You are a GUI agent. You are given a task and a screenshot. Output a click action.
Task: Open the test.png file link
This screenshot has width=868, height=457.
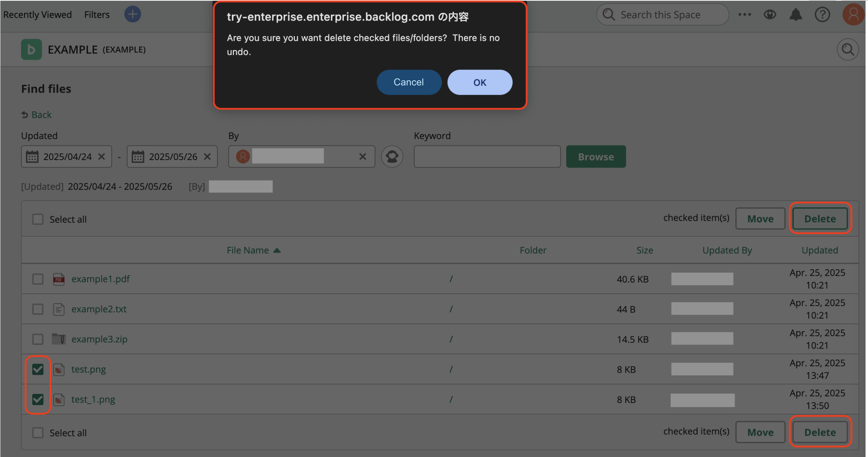88,369
